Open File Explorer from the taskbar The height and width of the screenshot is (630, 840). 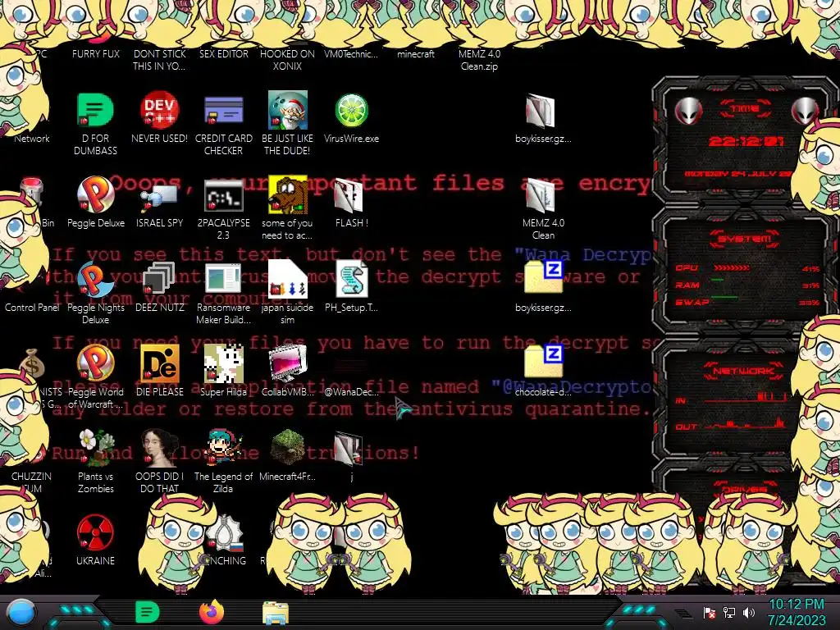click(x=276, y=613)
